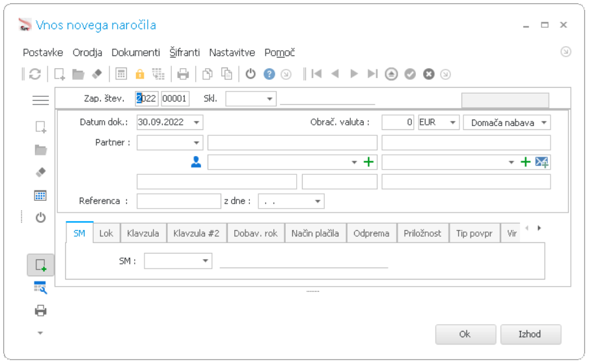The height and width of the screenshot is (364, 589).
Task: Open the Dokumenti menu
Action: tap(135, 53)
